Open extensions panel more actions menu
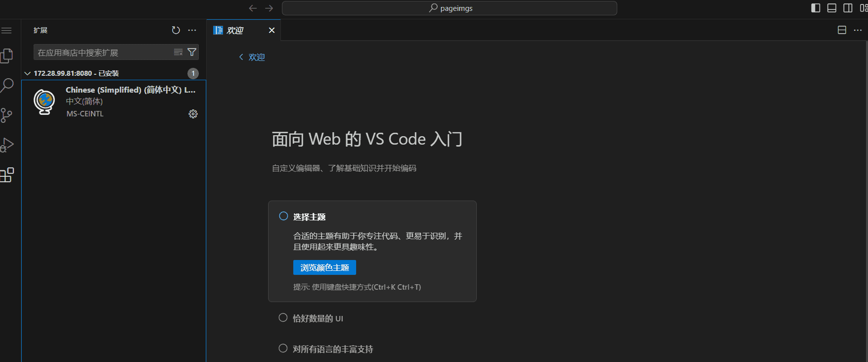Viewport: 868px width, 362px height. (192, 30)
